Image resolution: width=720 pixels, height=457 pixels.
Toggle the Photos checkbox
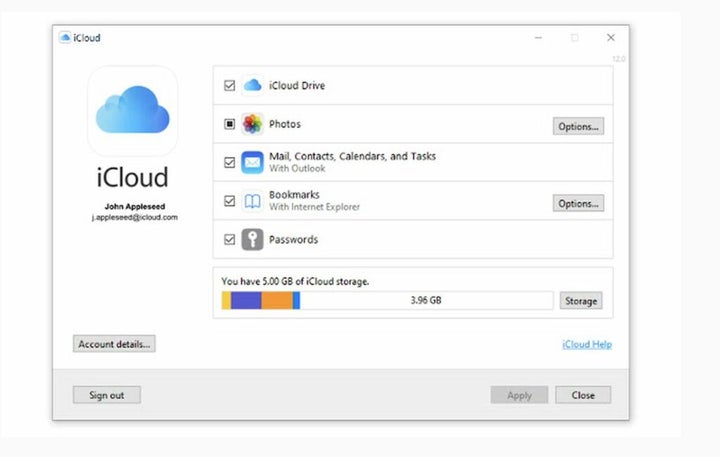230,125
